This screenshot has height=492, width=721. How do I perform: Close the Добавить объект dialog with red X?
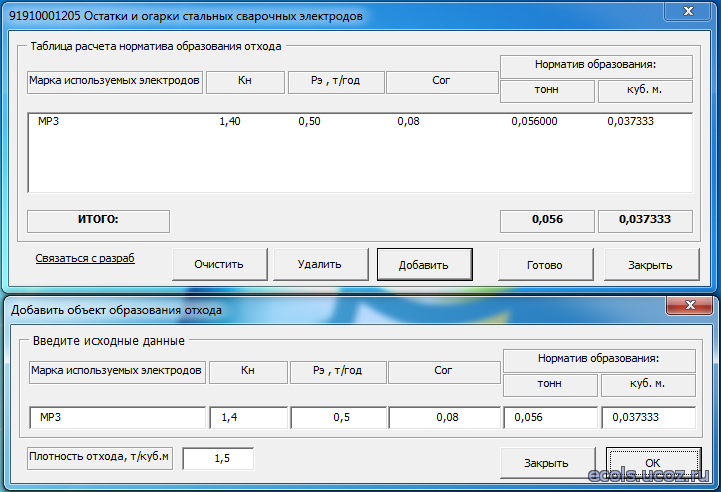(690, 305)
